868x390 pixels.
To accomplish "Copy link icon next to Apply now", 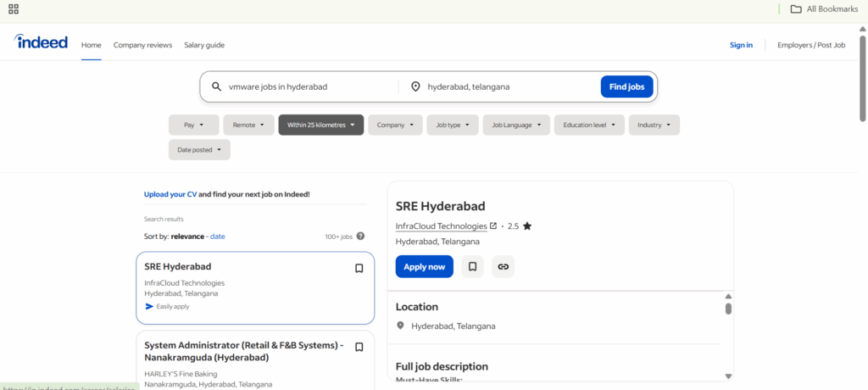I will (x=503, y=267).
